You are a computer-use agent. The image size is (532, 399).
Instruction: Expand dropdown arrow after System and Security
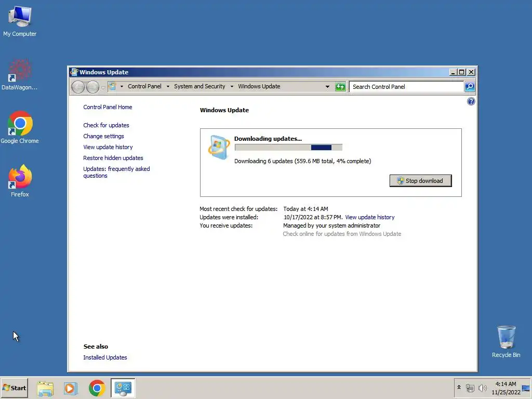(232, 87)
